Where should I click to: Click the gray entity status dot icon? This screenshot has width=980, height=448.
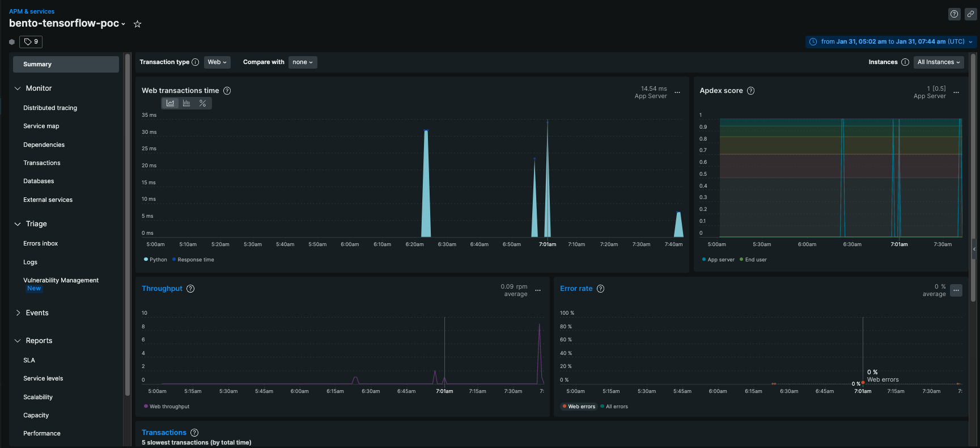coord(12,42)
